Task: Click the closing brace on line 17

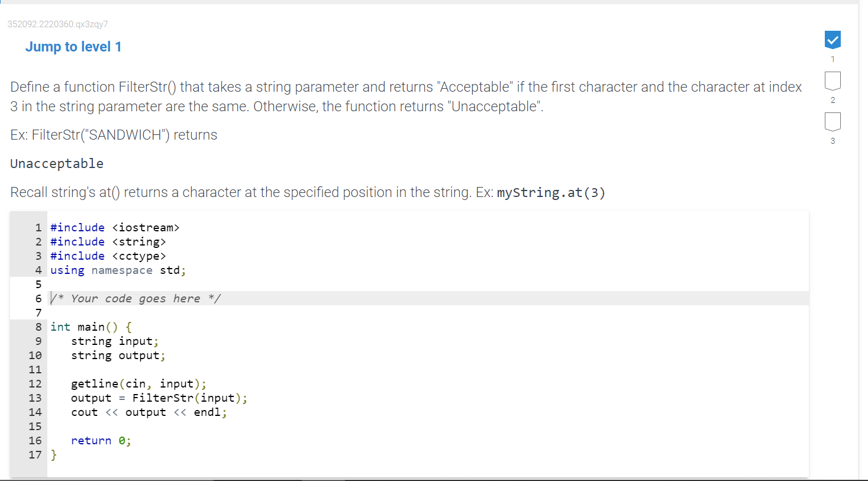Action: [53, 454]
